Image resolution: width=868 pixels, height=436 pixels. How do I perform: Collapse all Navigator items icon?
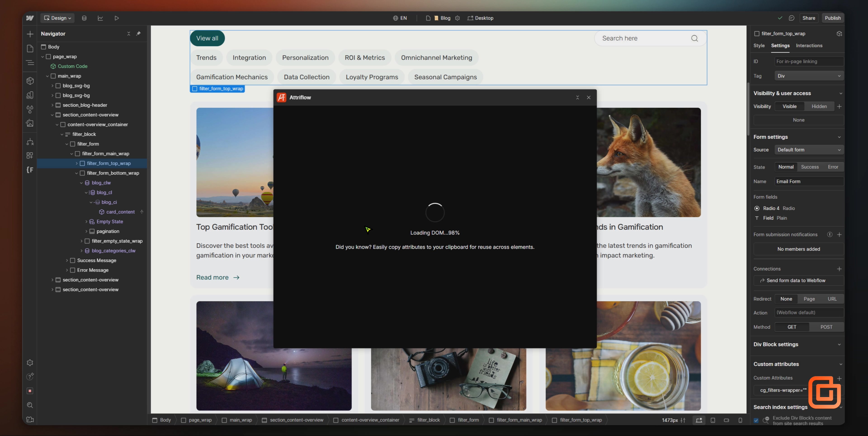click(128, 34)
